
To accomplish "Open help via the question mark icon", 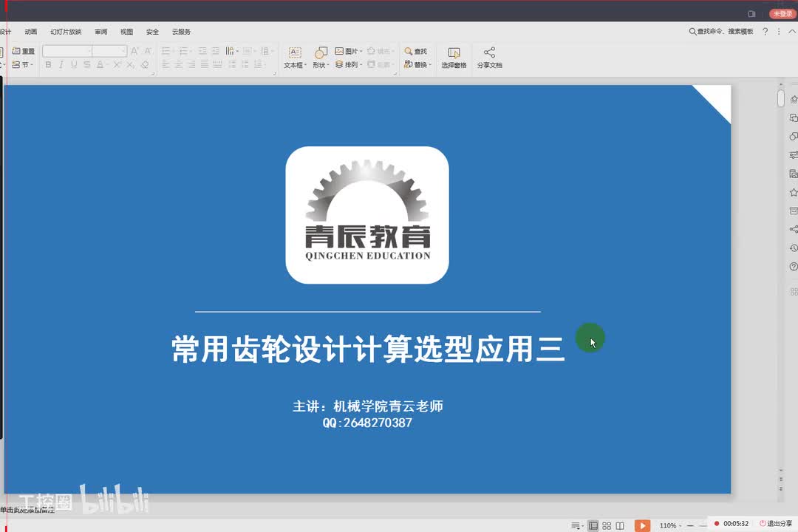I will (x=765, y=32).
